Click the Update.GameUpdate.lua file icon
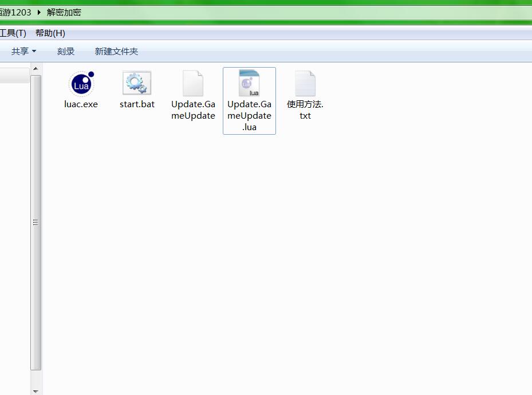532x395 pixels. [249, 84]
